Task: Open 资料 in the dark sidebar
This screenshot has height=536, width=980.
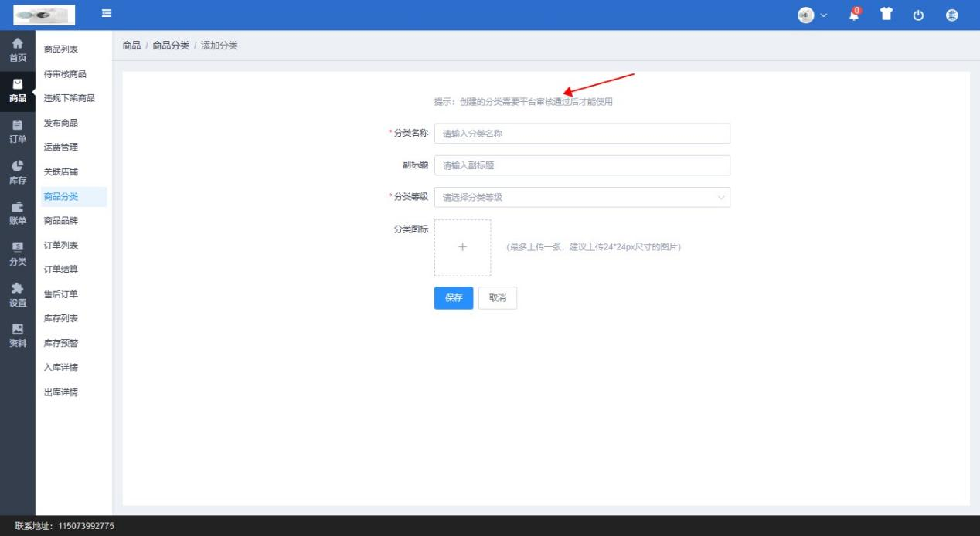Action: coord(18,337)
